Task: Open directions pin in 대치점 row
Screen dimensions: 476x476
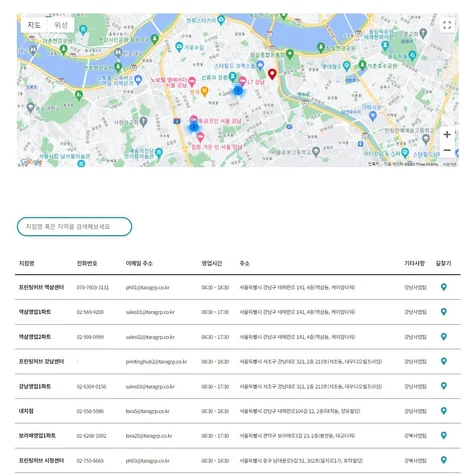Action: pyautogui.click(x=443, y=411)
